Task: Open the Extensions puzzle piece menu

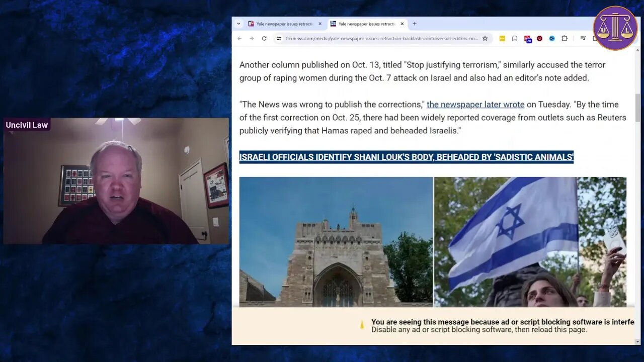Action: click(x=565, y=38)
